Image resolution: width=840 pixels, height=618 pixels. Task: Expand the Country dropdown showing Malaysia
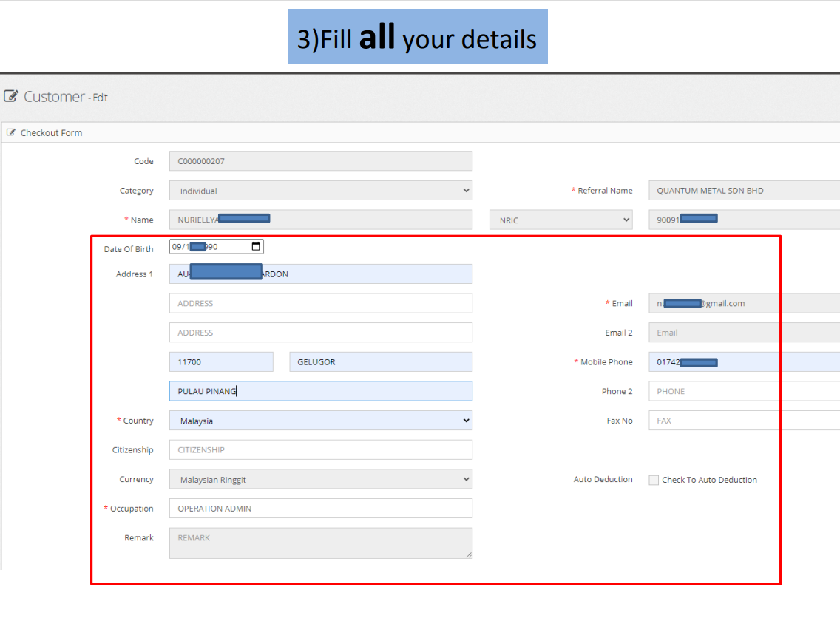[x=320, y=421]
